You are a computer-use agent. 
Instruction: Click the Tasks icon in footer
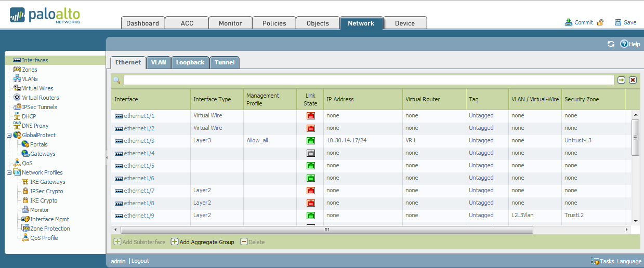596,261
